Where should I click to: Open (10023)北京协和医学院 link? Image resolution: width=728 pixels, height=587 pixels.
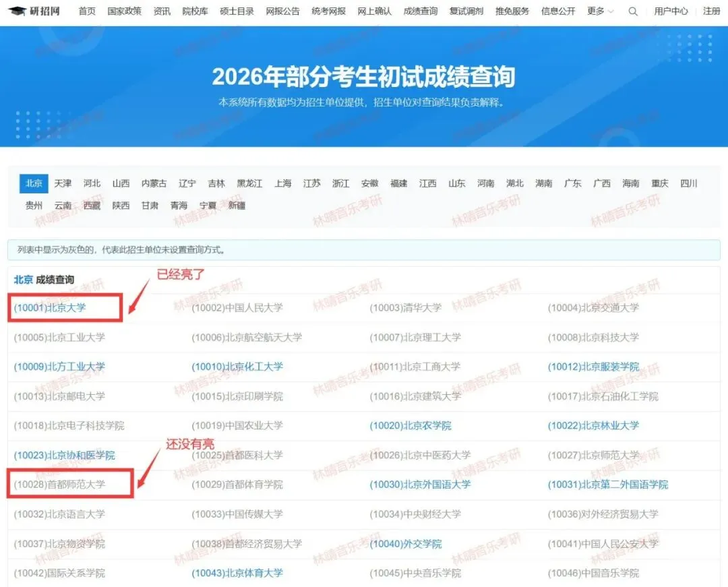point(64,455)
